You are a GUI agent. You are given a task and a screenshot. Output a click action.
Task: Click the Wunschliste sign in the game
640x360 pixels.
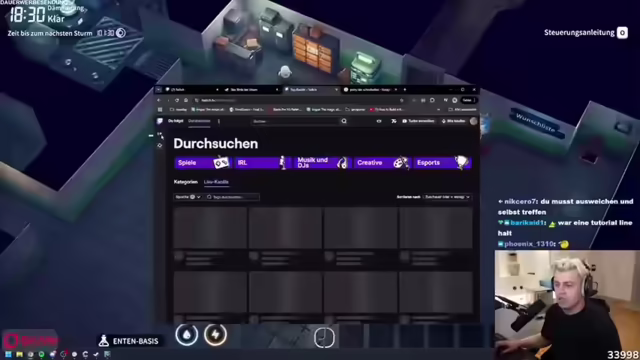(x=536, y=123)
